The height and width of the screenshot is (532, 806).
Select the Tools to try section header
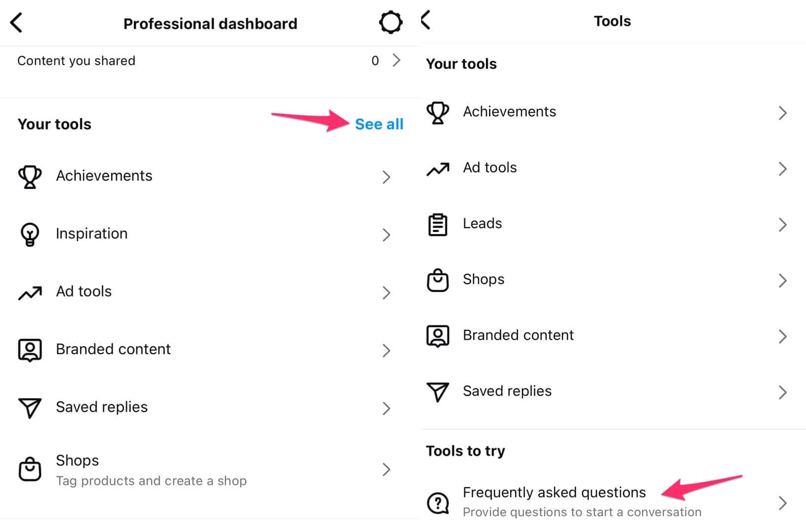[x=465, y=450]
